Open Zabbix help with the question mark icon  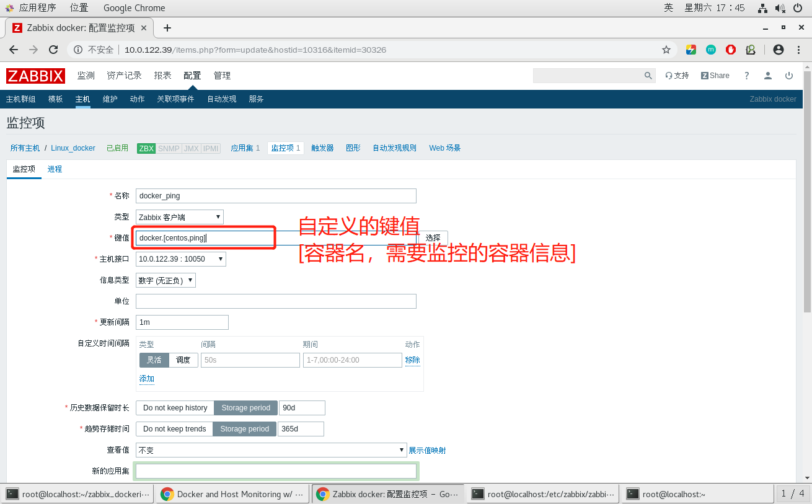[747, 75]
